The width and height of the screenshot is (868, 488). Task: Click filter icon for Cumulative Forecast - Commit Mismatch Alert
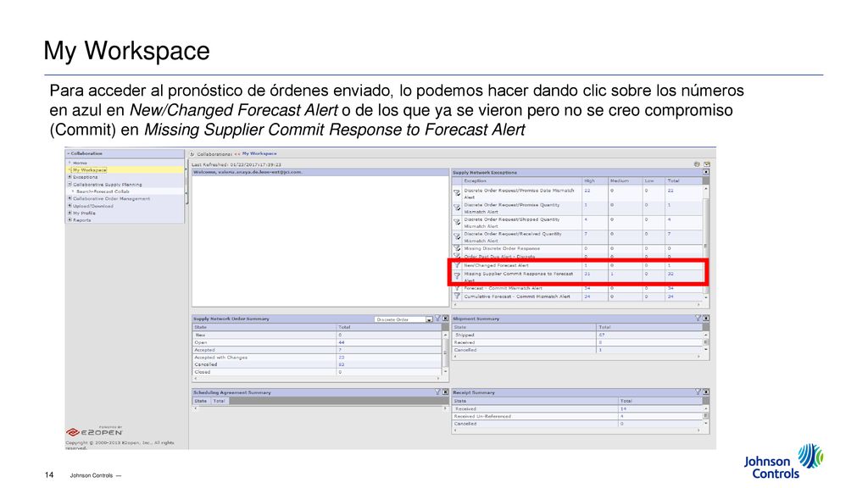click(x=457, y=297)
